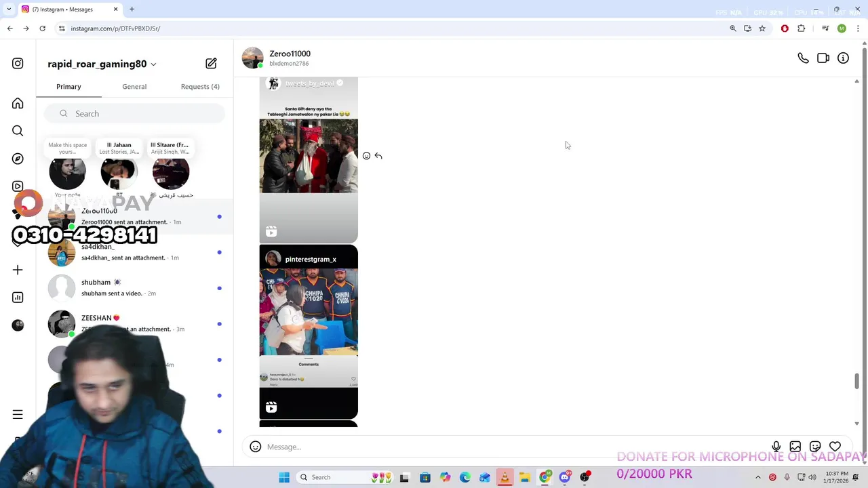Show hidden system tray icons chevron
The image size is (868, 488).
[x=758, y=477]
